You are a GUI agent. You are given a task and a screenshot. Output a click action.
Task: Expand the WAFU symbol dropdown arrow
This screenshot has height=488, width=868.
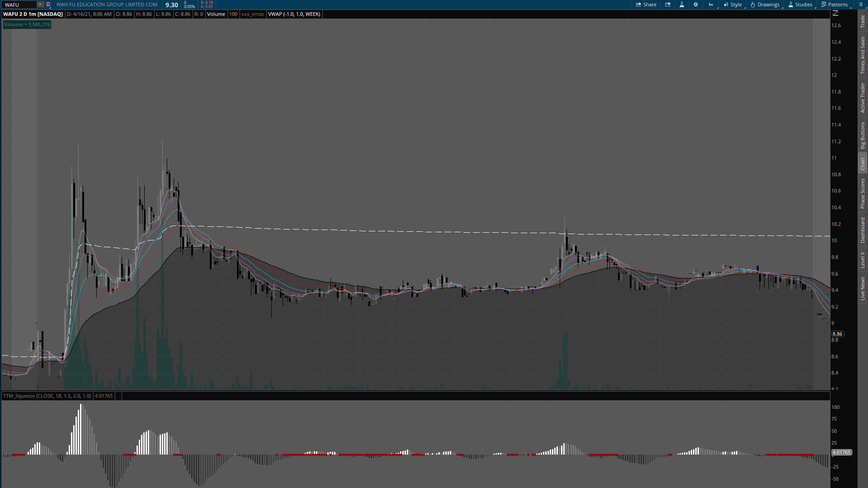[x=40, y=5]
